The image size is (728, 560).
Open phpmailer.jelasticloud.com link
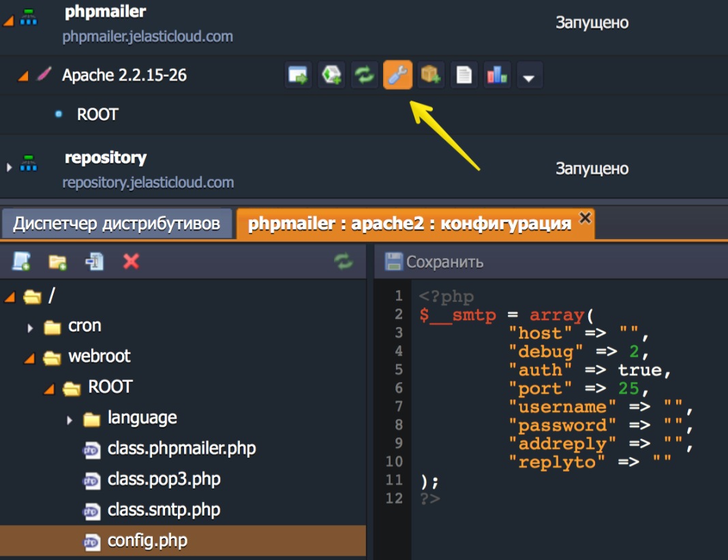(x=148, y=37)
